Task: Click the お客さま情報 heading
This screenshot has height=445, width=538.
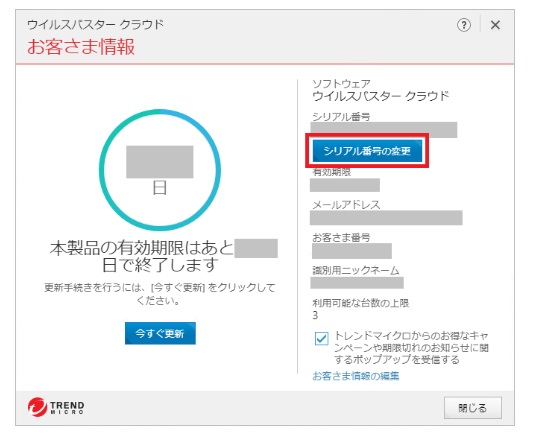Action: [x=81, y=47]
